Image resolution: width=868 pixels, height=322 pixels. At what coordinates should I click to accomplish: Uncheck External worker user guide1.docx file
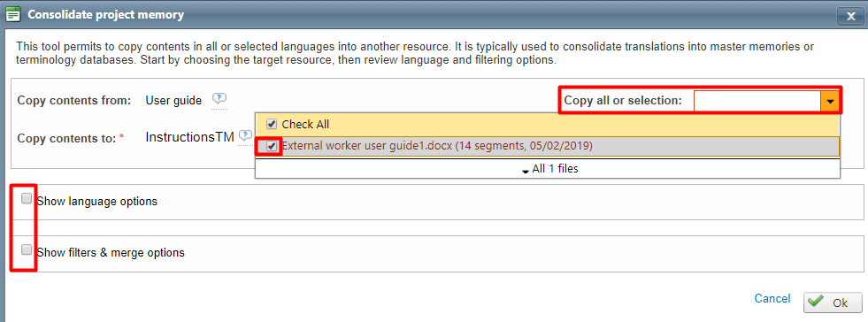point(272,147)
